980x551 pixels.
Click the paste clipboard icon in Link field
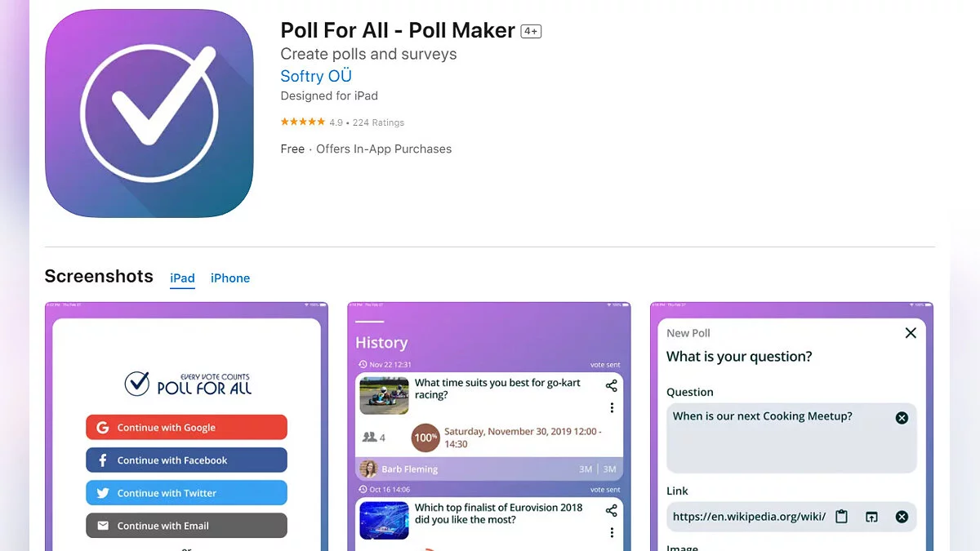click(x=842, y=517)
